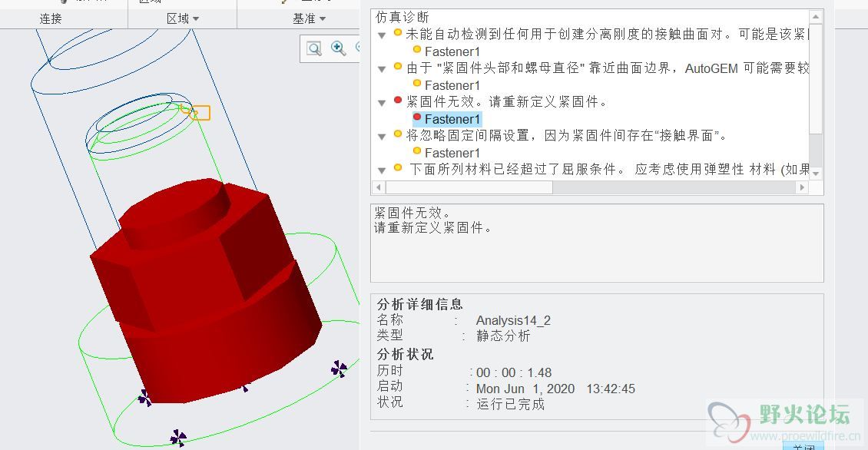Collapse the 紧固件头部和螺母直径 warning node
Image resolution: width=868 pixels, height=450 pixels.
[x=382, y=69]
